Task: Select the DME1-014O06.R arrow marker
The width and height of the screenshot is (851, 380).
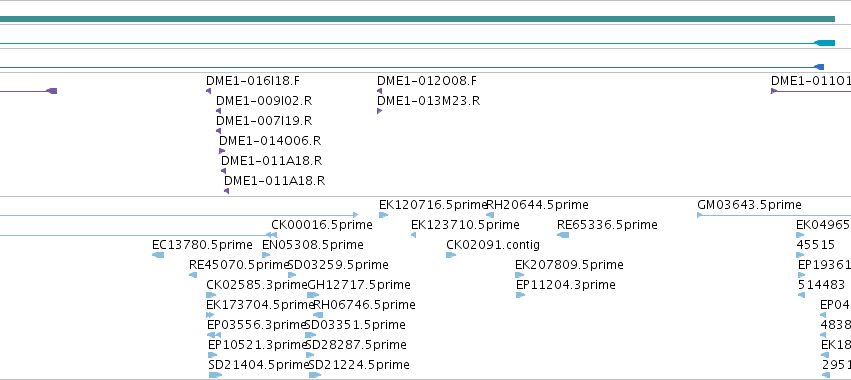Action: pos(221,151)
